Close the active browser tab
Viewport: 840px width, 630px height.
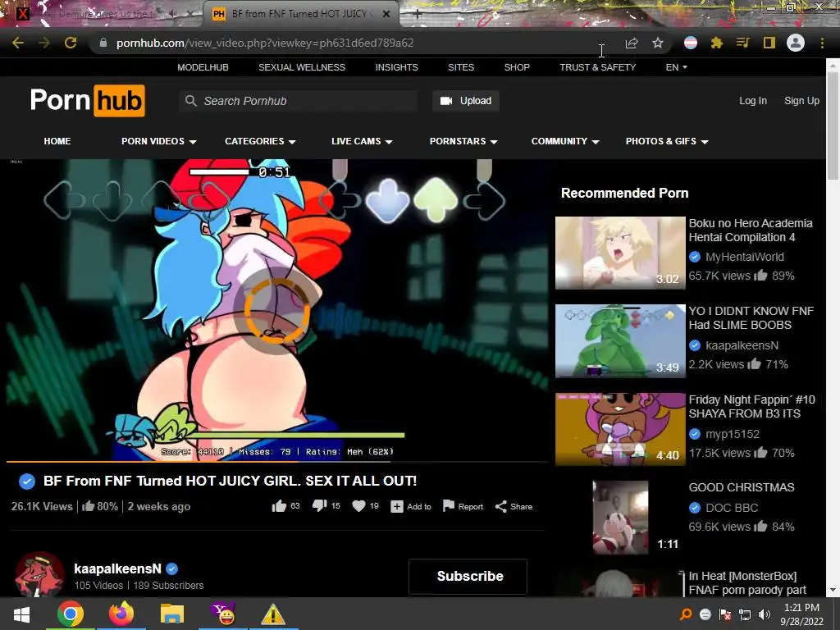click(386, 15)
